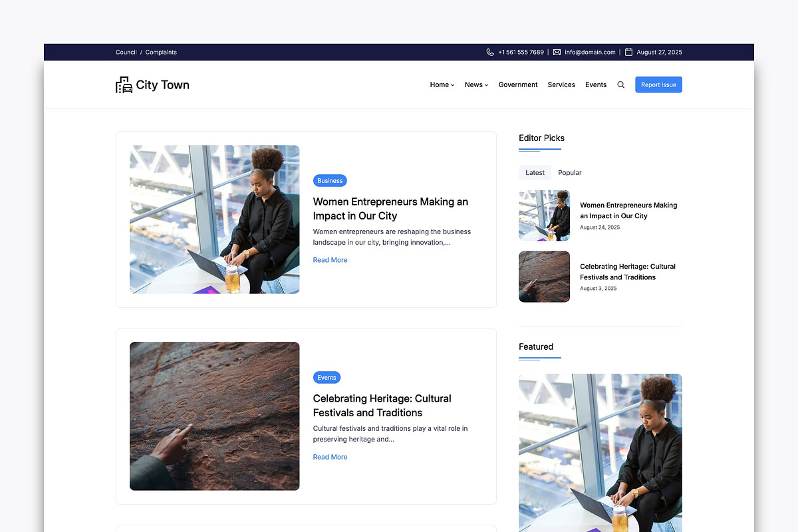Click Read More under Women Entrepreneurs
798x532 pixels.
tap(330, 260)
